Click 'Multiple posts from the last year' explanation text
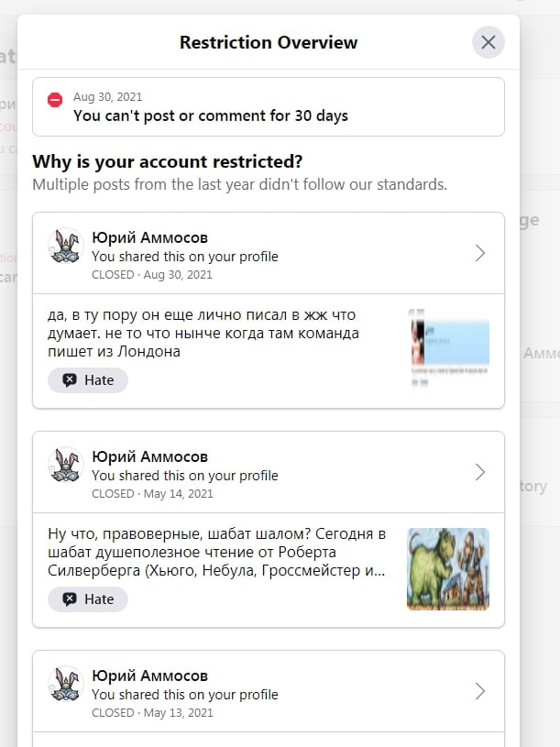560x747 pixels. click(x=240, y=184)
